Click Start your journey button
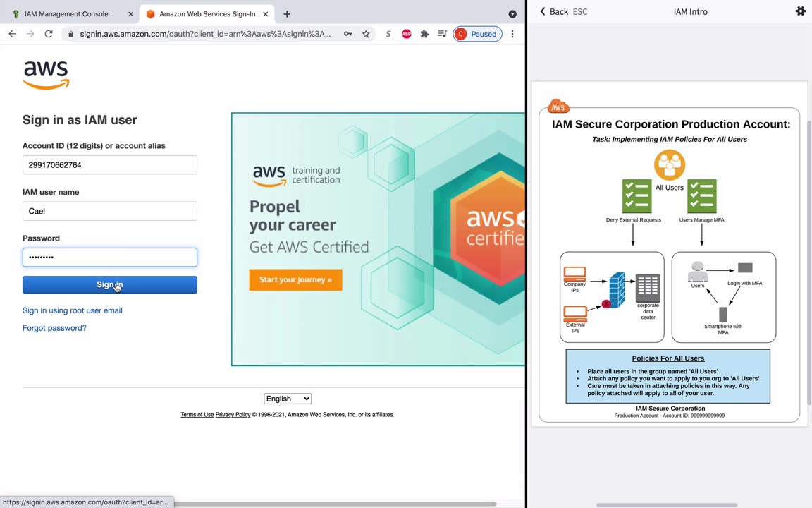The height and width of the screenshot is (508, 812). 295,279
